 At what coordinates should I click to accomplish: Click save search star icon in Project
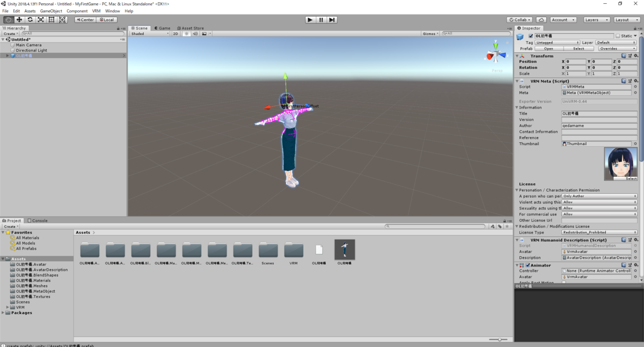(x=507, y=227)
